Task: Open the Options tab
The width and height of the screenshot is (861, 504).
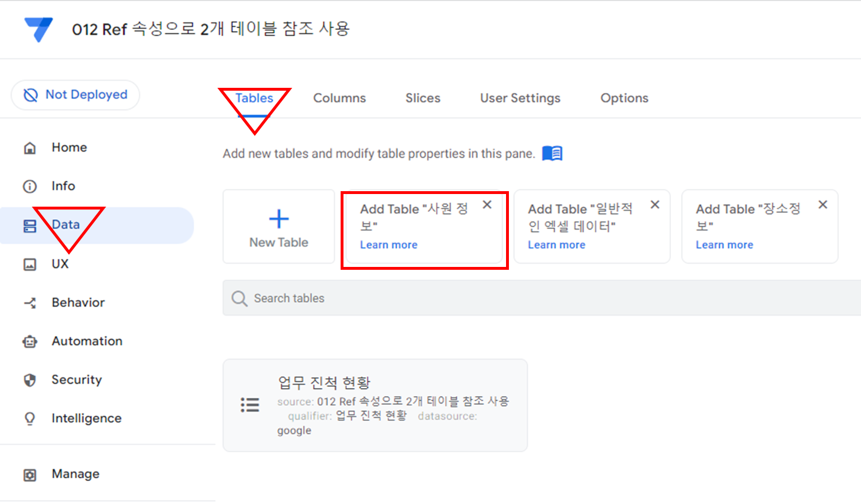Action: 624,98
